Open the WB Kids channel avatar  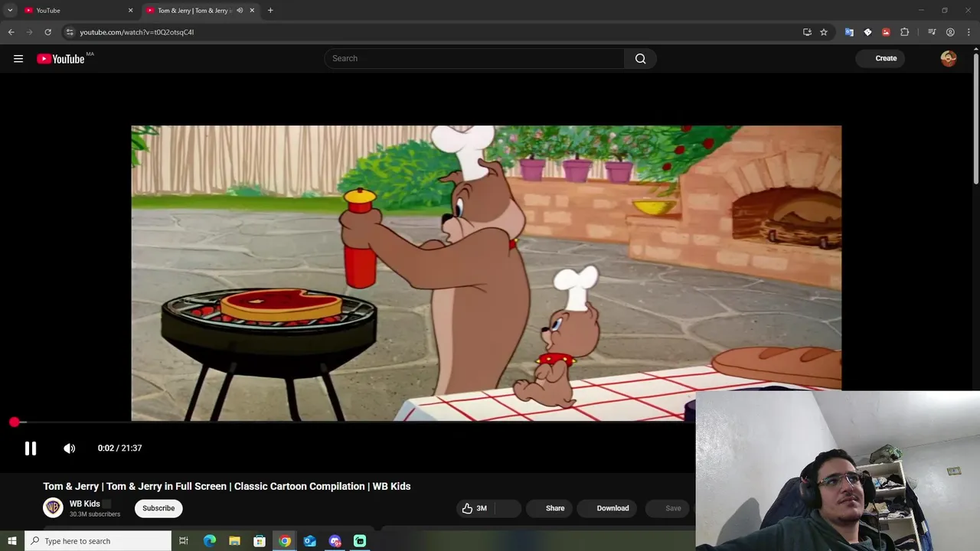[x=53, y=507]
